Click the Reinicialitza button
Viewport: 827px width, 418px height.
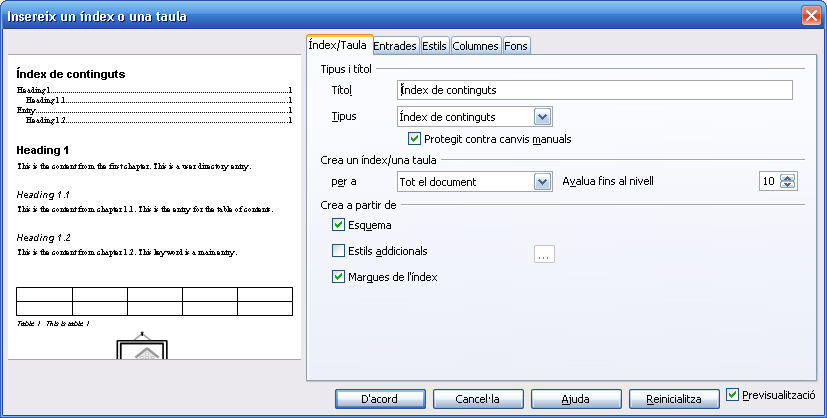point(674,399)
